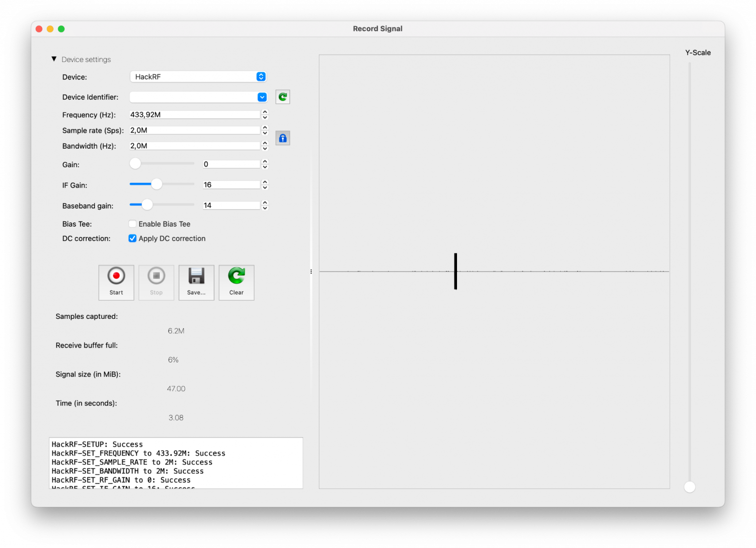The width and height of the screenshot is (756, 548).
Task: Click the 'HackRF-SETUP: Success' log line
Action: tap(97, 444)
